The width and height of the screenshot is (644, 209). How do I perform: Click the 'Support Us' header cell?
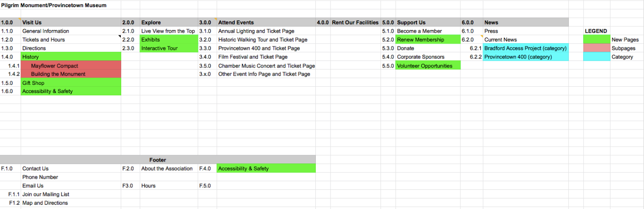tap(428, 23)
